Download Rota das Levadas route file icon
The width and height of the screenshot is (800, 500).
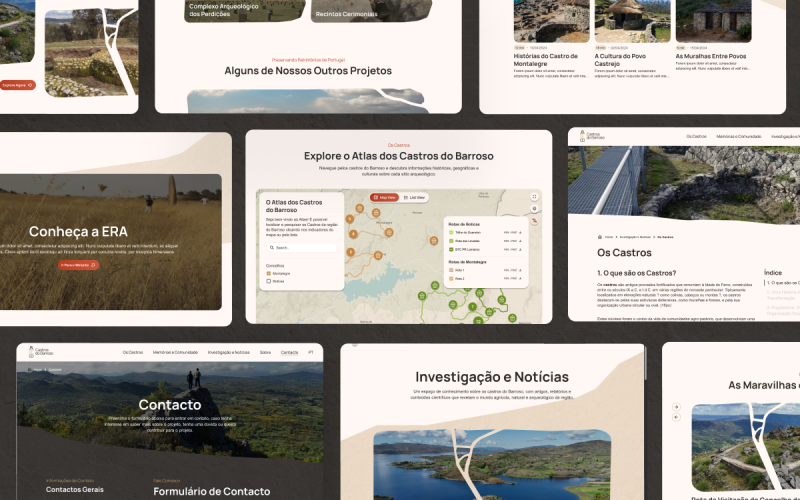coord(520,241)
